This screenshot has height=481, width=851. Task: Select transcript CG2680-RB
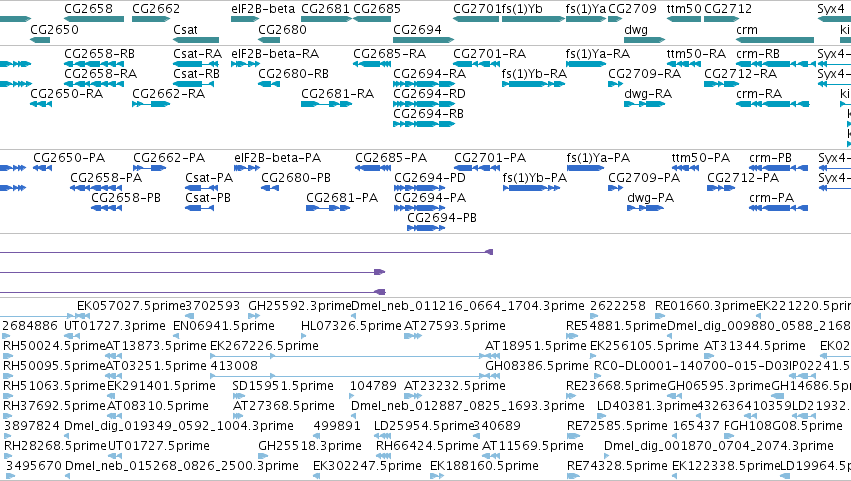coord(269,84)
